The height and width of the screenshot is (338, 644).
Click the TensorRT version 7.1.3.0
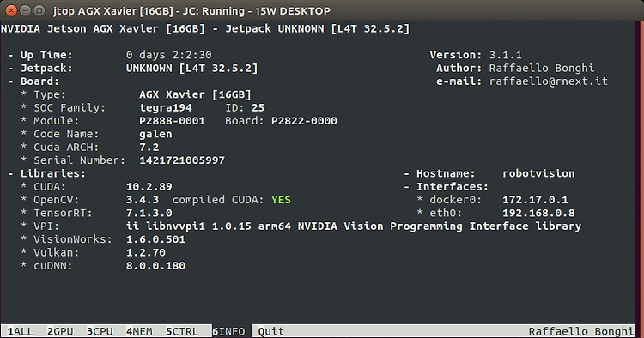[149, 213]
